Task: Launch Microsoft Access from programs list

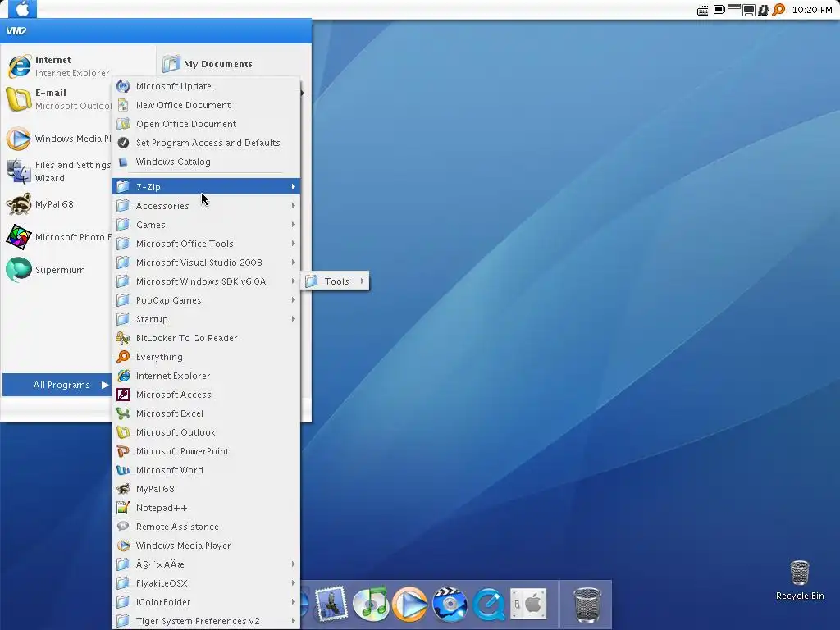Action: click(206, 395)
